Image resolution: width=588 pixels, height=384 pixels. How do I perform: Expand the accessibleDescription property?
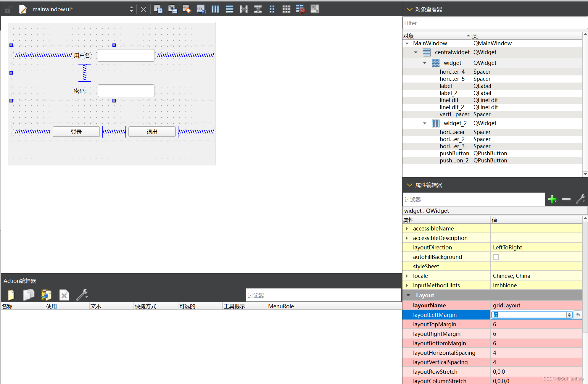pyautogui.click(x=407, y=238)
